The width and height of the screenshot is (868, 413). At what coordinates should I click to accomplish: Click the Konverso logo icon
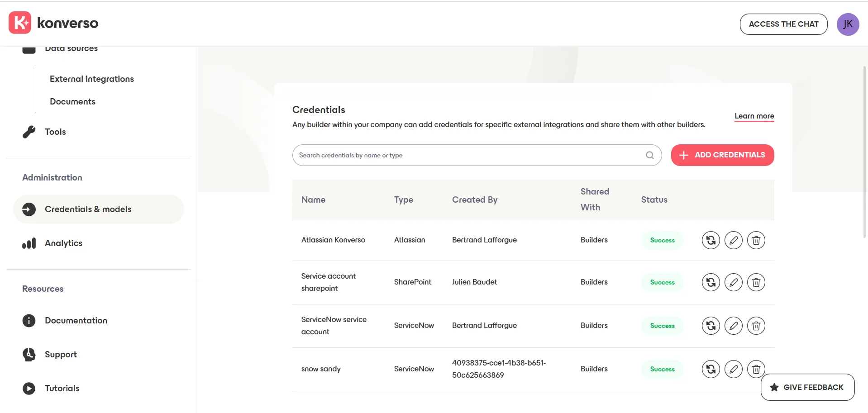(x=20, y=23)
